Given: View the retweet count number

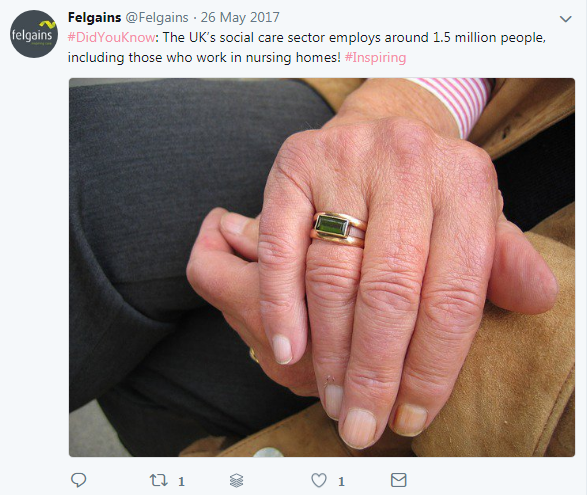Looking at the screenshot, I should point(182,481).
